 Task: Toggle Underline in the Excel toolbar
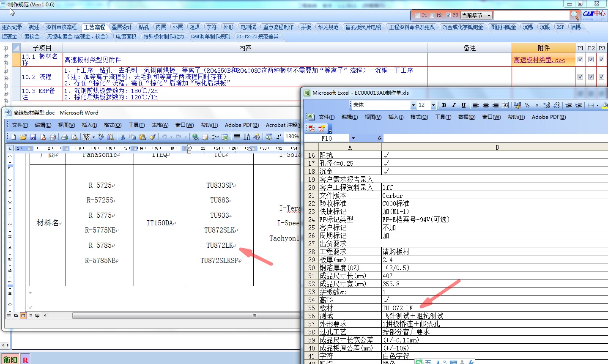click(x=463, y=105)
